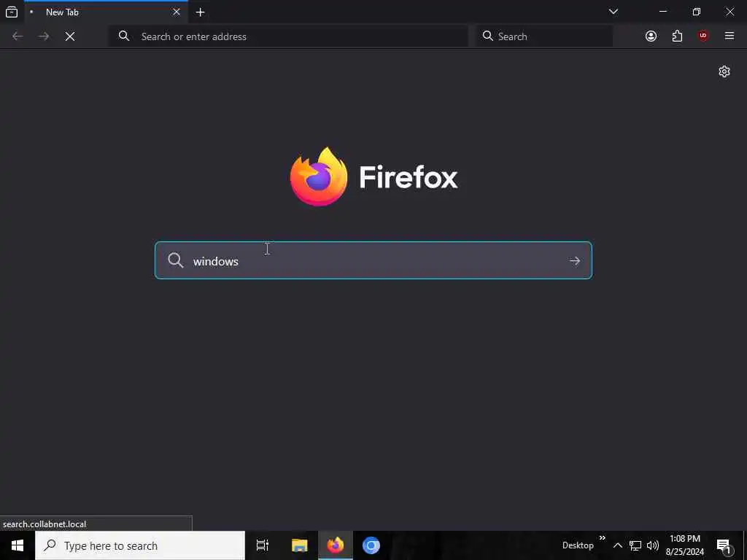This screenshot has height=560, width=747.
Task: Open Task View on taskbar
Action: (x=263, y=545)
